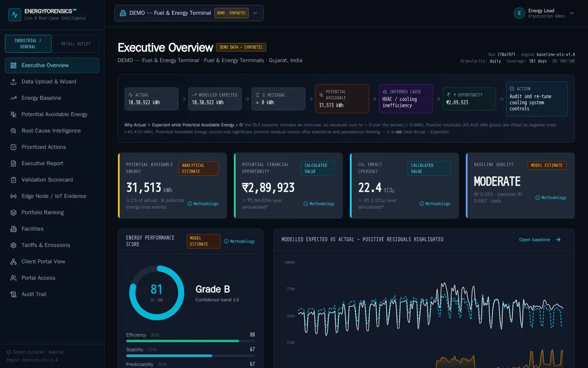Click the Facilities building icon
The image size is (588, 368).
click(13, 229)
